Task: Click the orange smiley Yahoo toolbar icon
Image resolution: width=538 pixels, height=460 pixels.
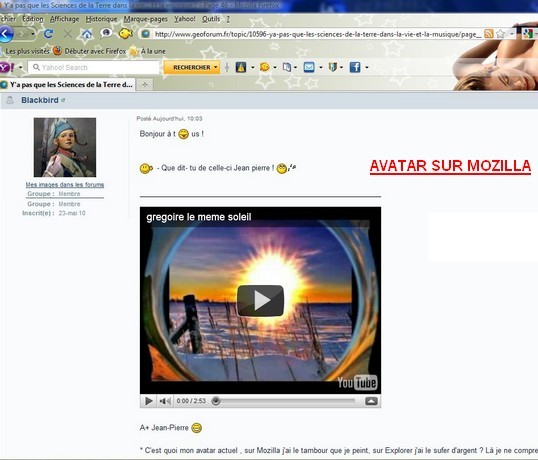Action: click(265, 67)
